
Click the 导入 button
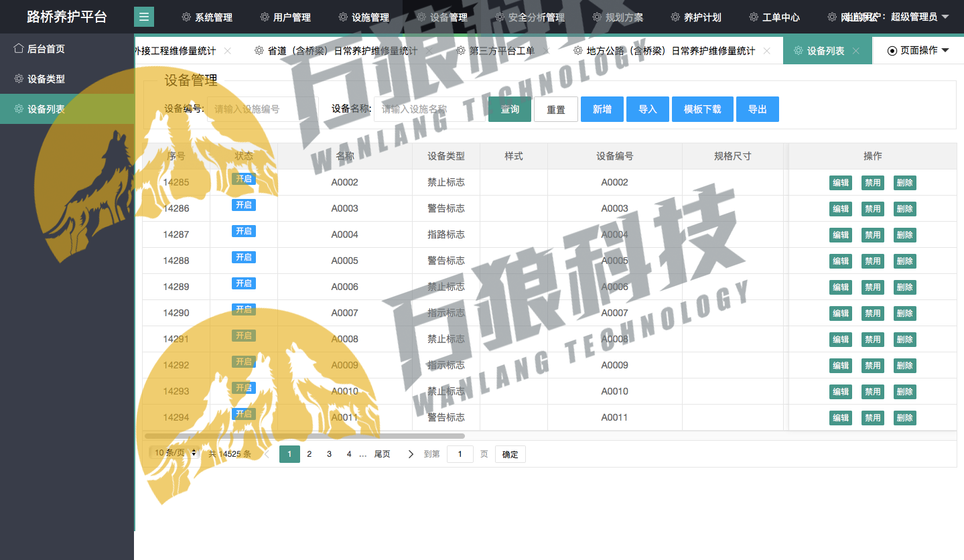pyautogui.click(x=648, y=109)
